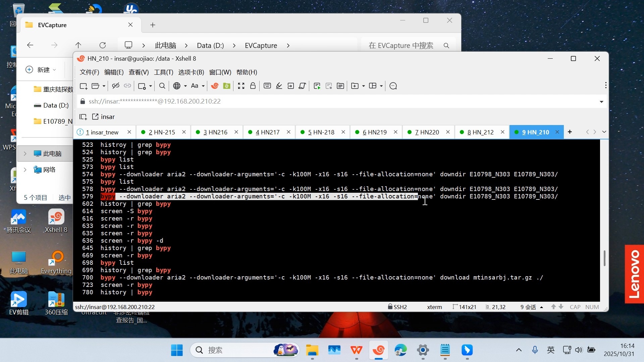Click the session properties gear icon
Viewport: 644px width, 362px height.
point(142,86)
